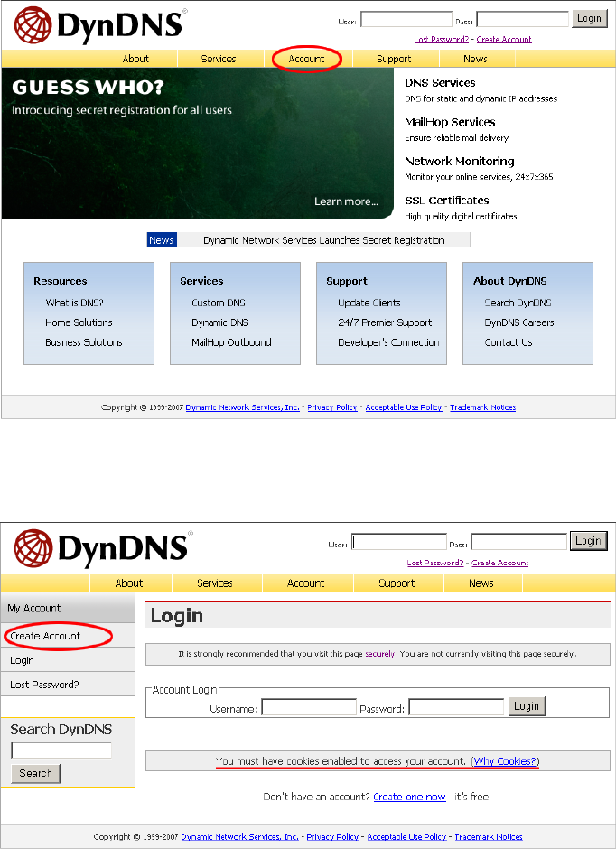The width and height of the screenshot is (616, 849).
Task: Open the Secret Registration news headline
Action: pos(323,240)
